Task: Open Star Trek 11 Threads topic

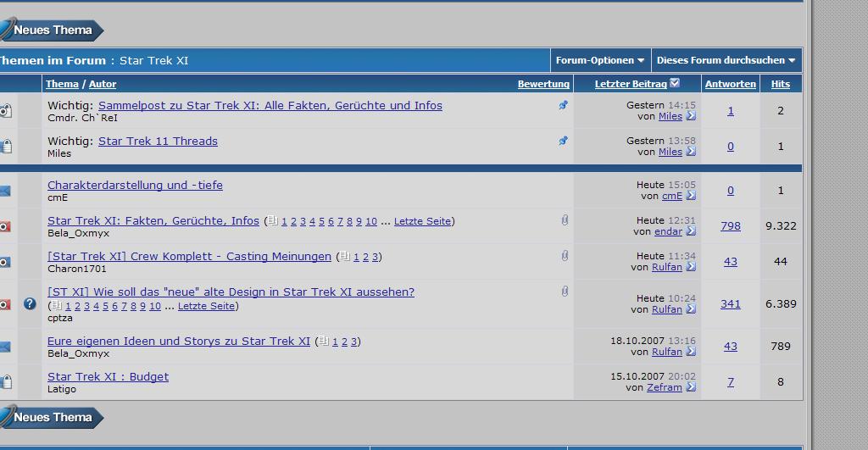Action: 158,142
